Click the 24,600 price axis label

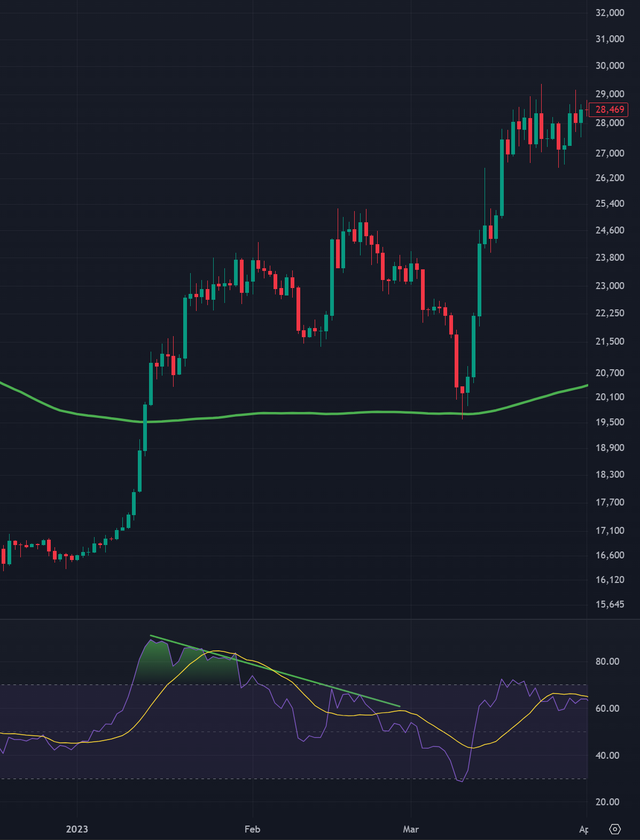[610, 230]
